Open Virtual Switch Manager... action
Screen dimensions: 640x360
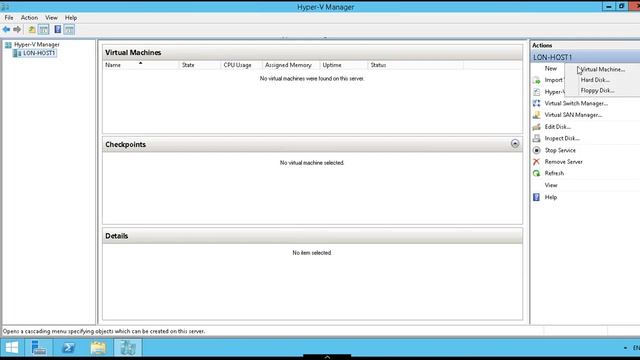(x=576, y=103)
